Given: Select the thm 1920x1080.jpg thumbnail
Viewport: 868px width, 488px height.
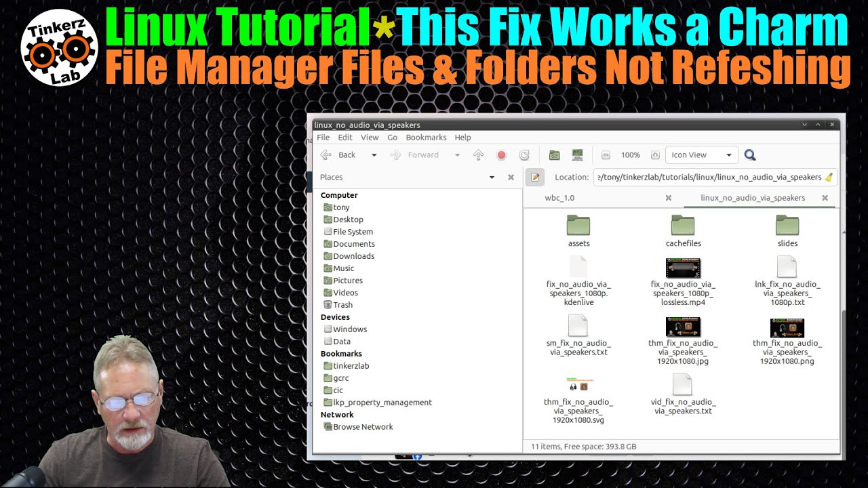Looking at the screenshot, I should (683, 327).
